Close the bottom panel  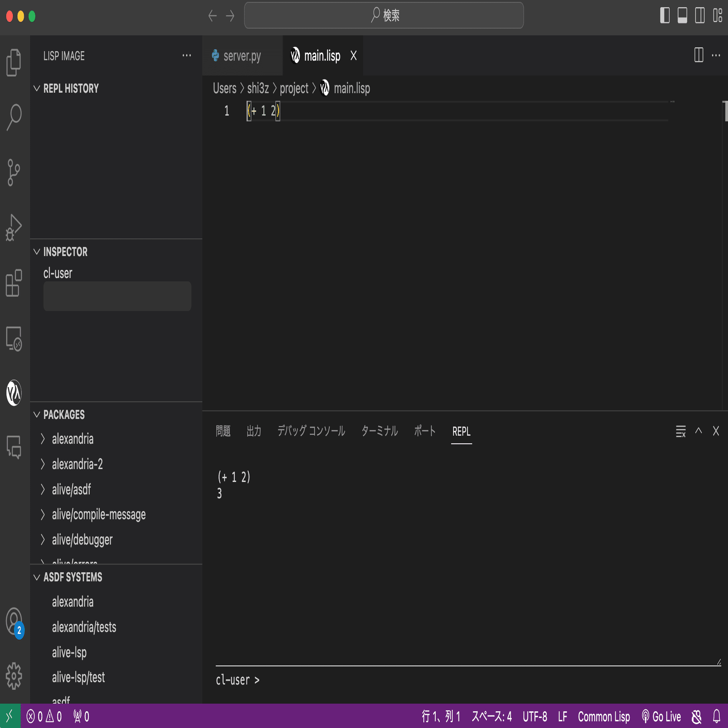(716, 431)
